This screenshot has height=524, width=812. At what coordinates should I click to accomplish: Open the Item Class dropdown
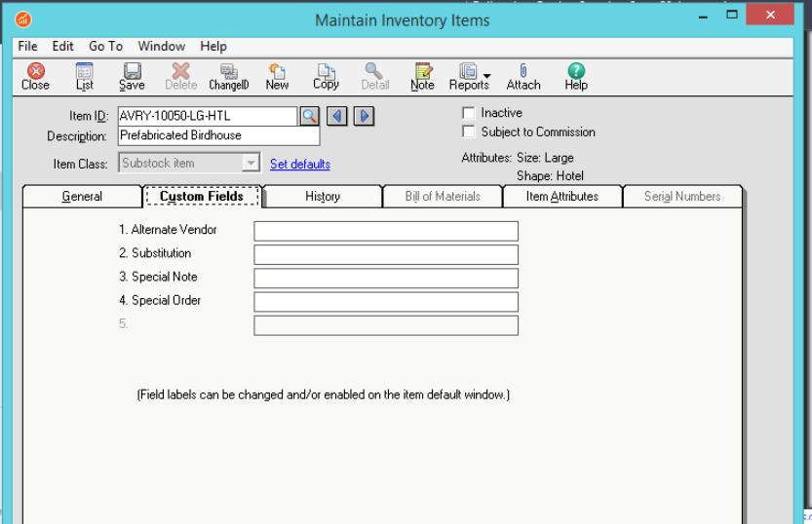(x=251, y=164)
